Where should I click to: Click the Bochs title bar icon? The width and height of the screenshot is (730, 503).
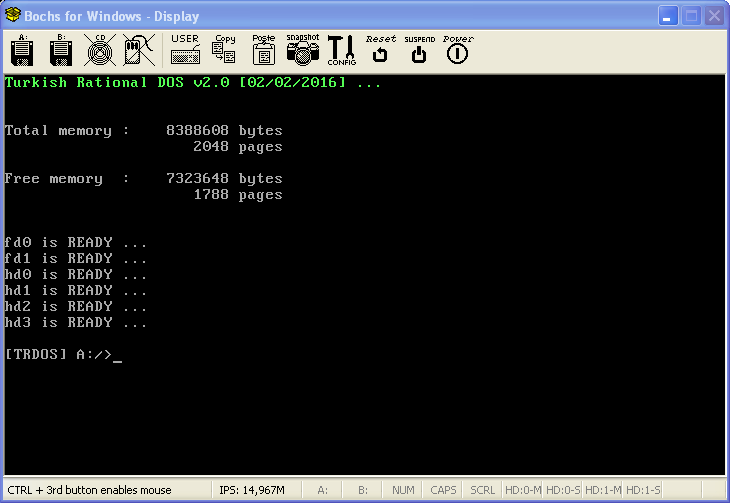(x=13, y=16)
